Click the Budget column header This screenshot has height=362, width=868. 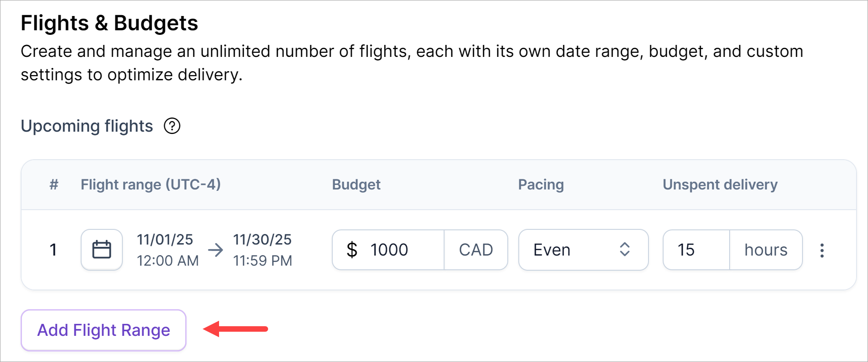[356, 184]
